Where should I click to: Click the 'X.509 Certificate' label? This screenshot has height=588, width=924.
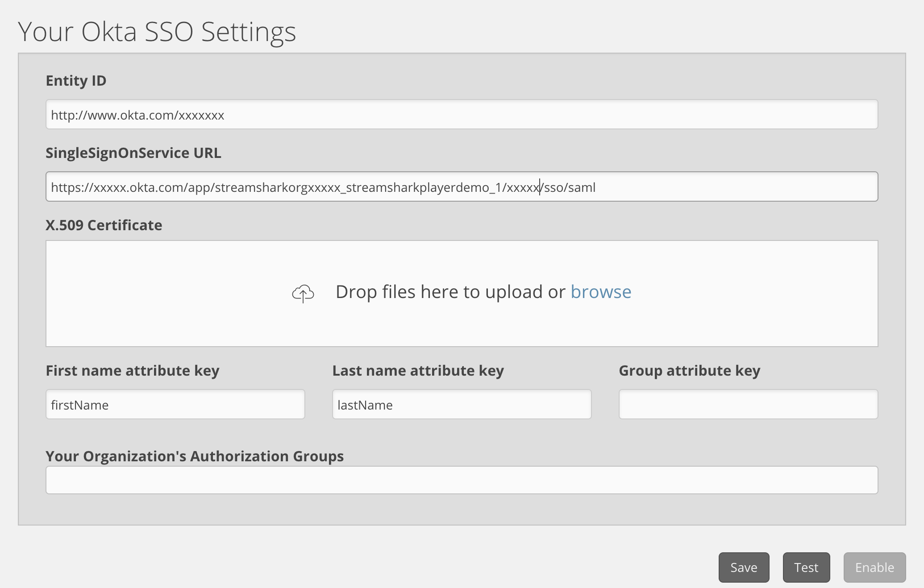[104, 225]
